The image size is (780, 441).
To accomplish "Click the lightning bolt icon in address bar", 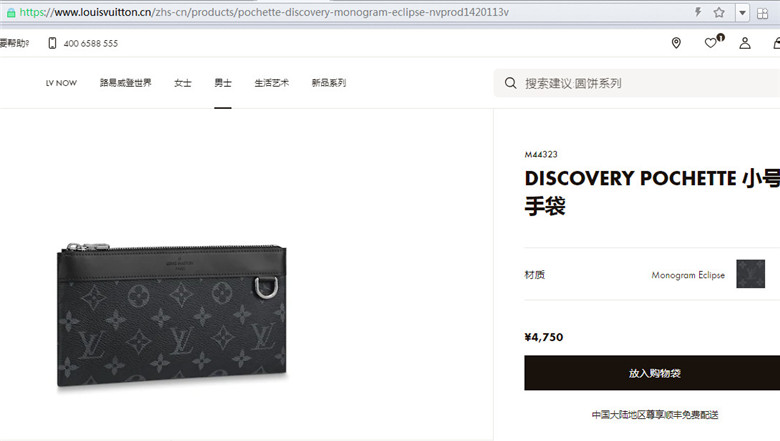I will [698, 12].
